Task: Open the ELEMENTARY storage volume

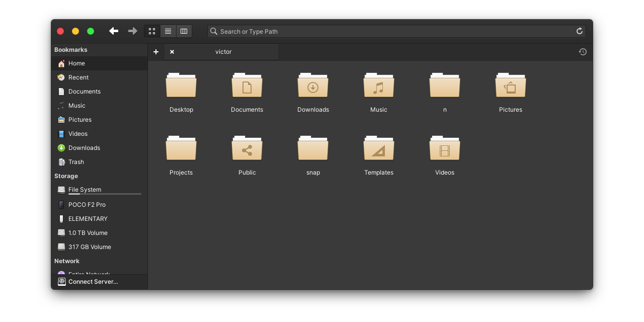Action: [x=88, y=219]
